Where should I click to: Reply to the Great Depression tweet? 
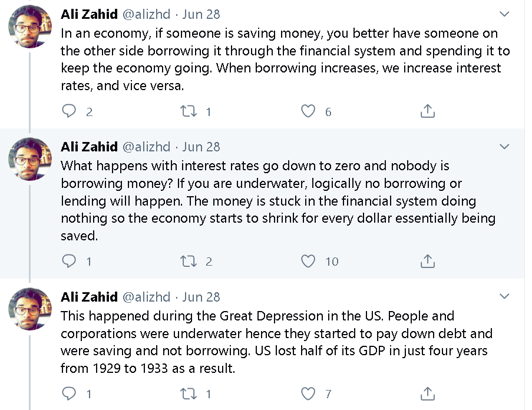click(x=69, y=394)
